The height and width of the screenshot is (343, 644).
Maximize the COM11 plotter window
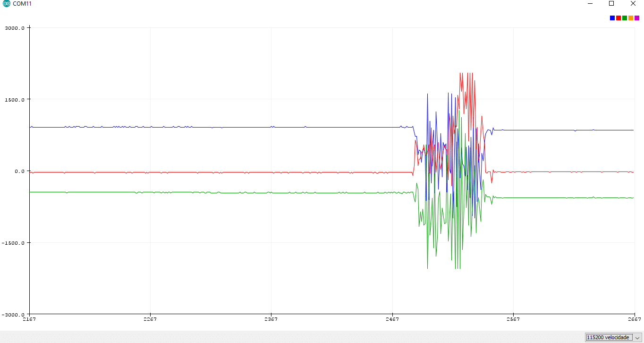[611, 4]
